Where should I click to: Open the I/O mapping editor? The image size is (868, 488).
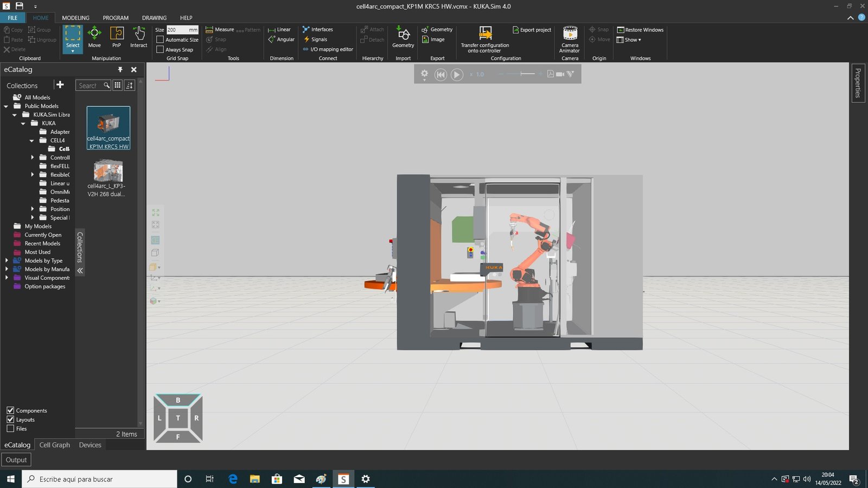point(328,49)
